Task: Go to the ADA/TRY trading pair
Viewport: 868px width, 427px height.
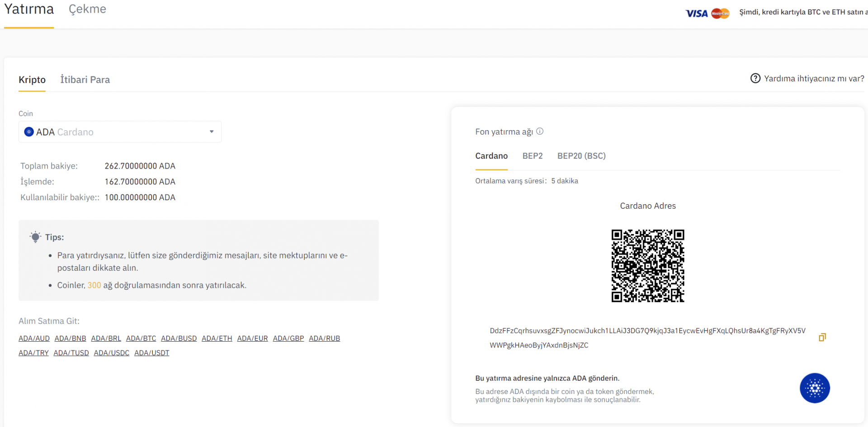Action: (x=33, y=353)
